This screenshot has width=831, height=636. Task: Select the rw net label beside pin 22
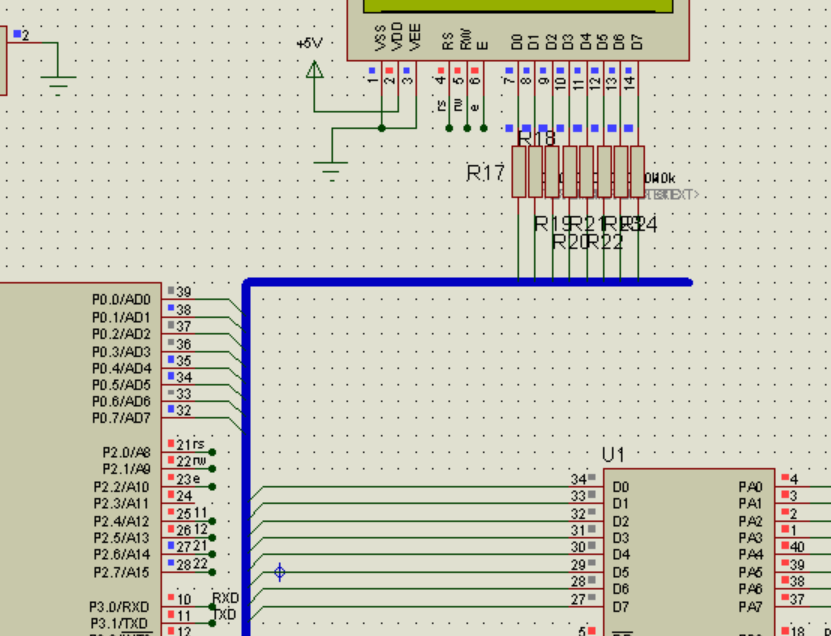199,461
